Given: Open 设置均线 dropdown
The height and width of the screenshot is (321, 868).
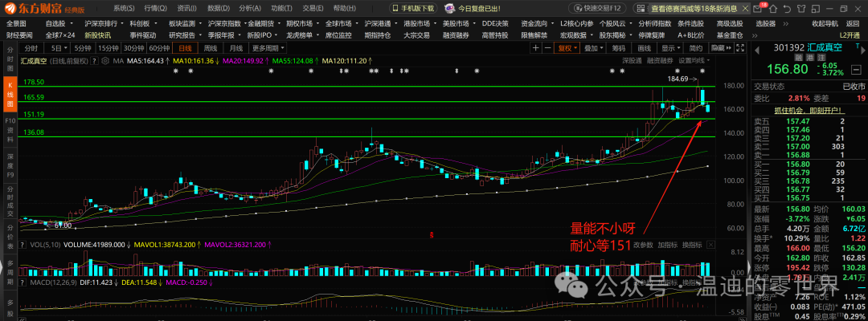Looking at the screenshot, I should [x=694, y=61].
